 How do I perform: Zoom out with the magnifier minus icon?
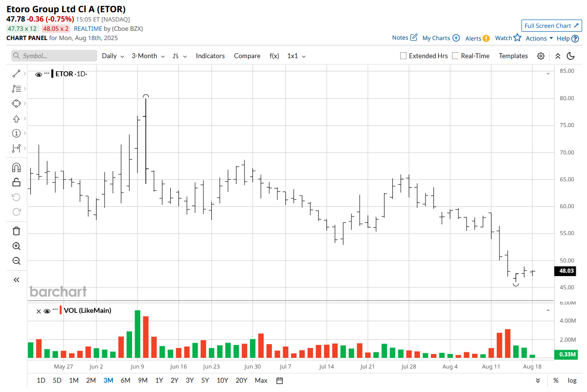(x=16, y=261)
